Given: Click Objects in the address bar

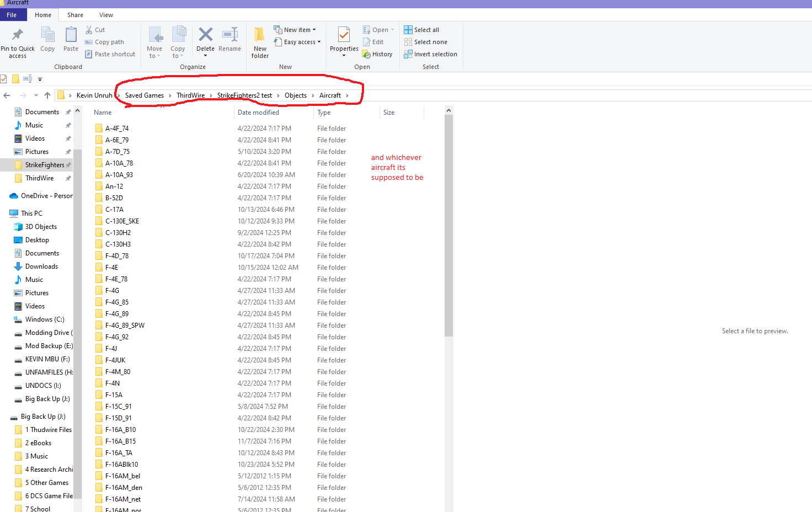Looking at the screenshot, I should pyautogui.click(x=296, y=95).
